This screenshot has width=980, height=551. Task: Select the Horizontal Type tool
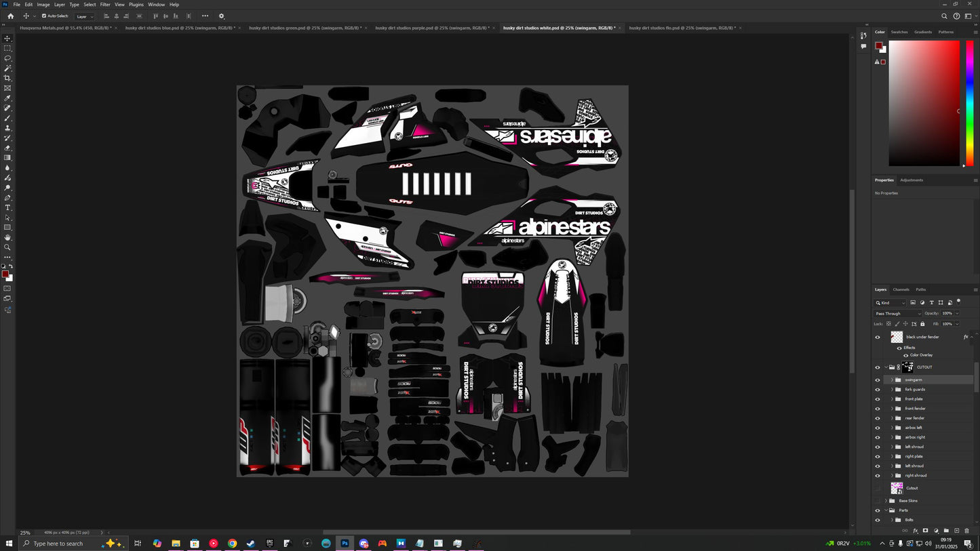pos(7,207)
